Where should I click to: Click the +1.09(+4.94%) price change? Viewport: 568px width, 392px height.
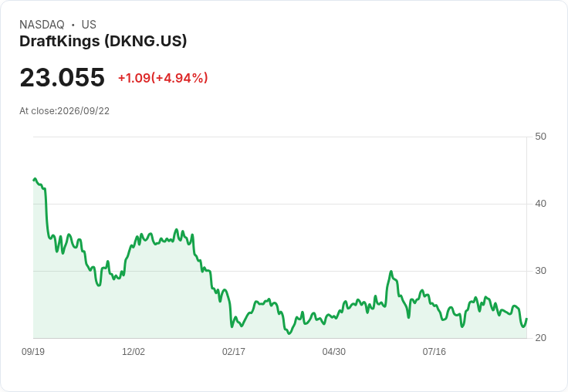point(163,78)
